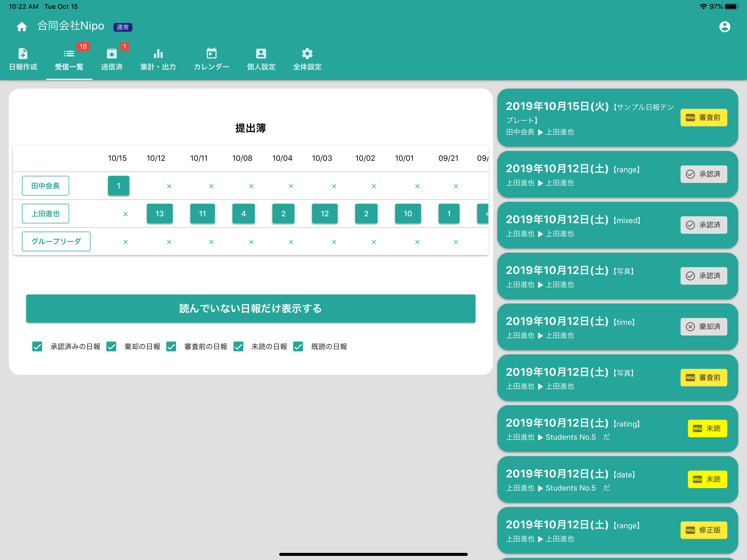This screenshot has width=747, height=560.
Task: Open カレンダー tab
Action: (x=211, y=59)
